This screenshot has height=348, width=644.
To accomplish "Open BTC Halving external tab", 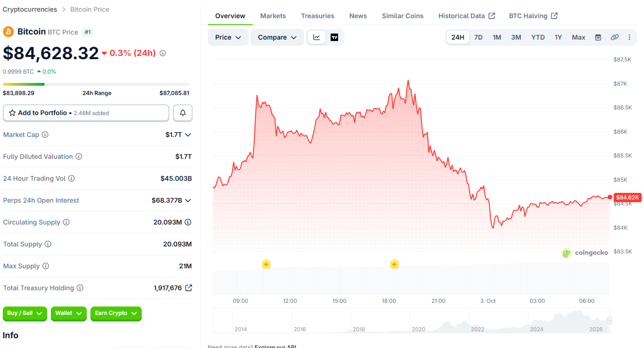I will pos(533,16).
